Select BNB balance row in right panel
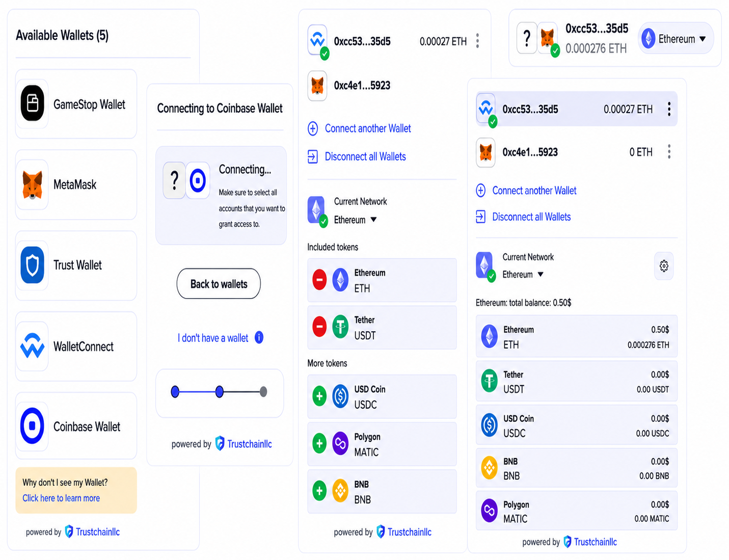This screenshot has height=560, width=729. click(x=577, y=468)
